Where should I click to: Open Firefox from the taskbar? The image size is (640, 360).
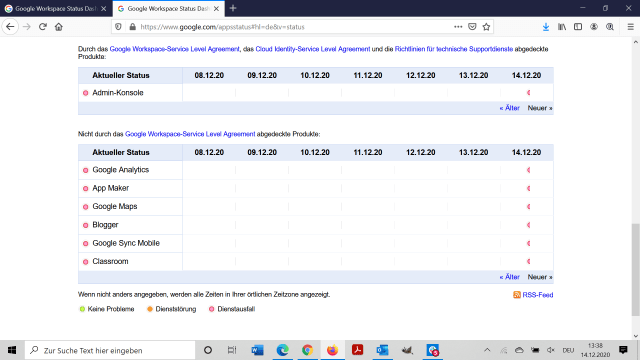[332, 350]
